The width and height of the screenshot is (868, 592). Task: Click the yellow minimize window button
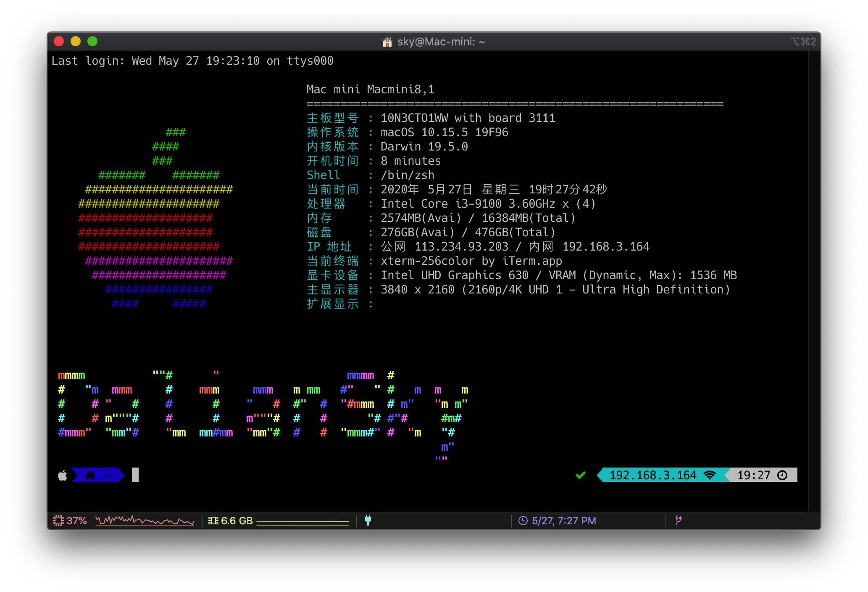tap(76, 41)
